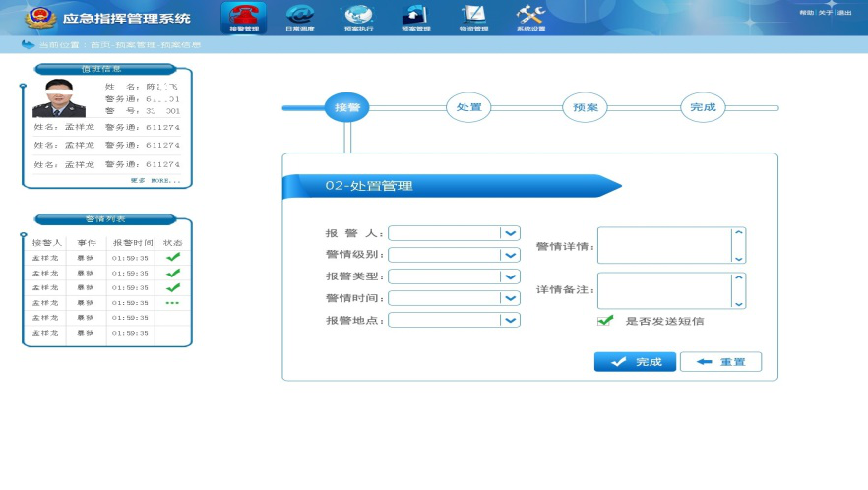Go to the 预案 step tab
Image resolution: width=868 pixels, height=490 pixels.
[x=586, y=108]
